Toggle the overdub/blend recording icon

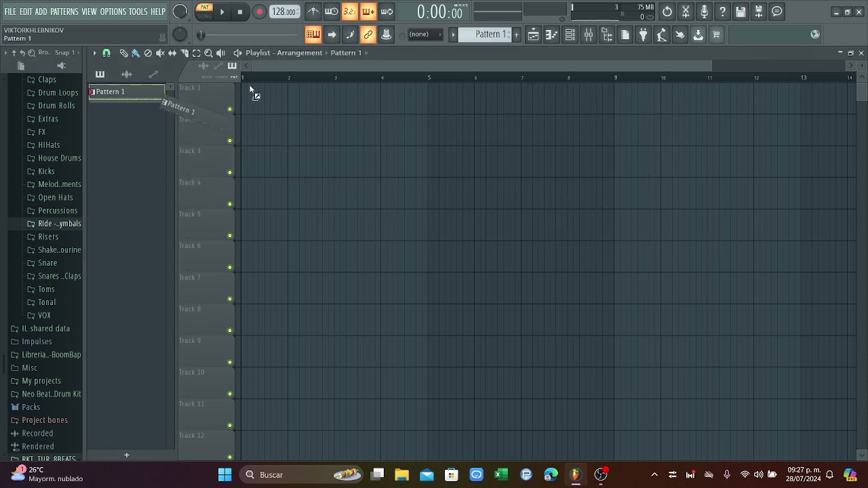coord(368,12)
